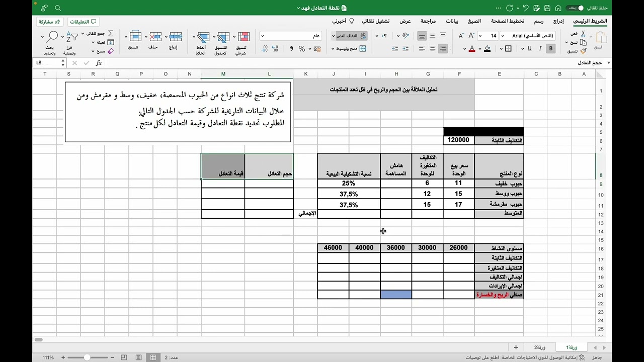644x362 pixels.
Task: Click the text orientation icon
Action: (406, 35)
